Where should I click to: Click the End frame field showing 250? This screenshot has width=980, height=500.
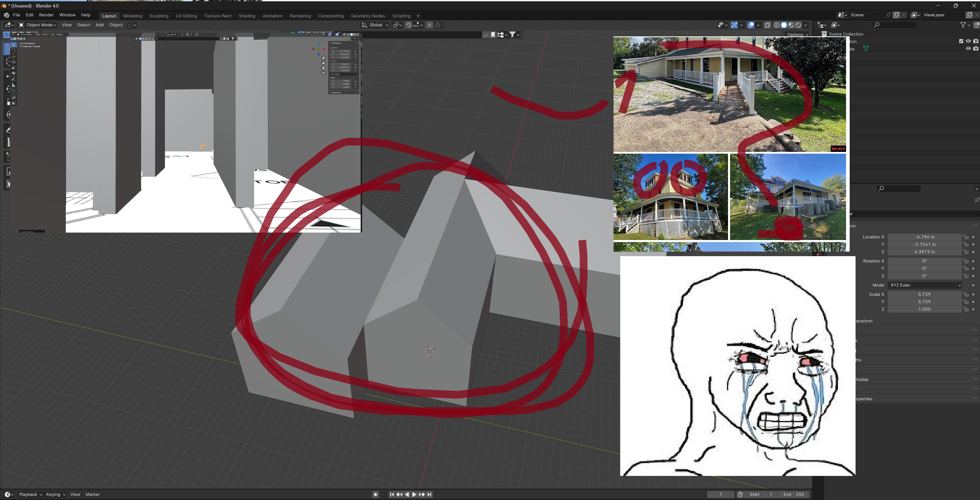[x=794, y=494]
